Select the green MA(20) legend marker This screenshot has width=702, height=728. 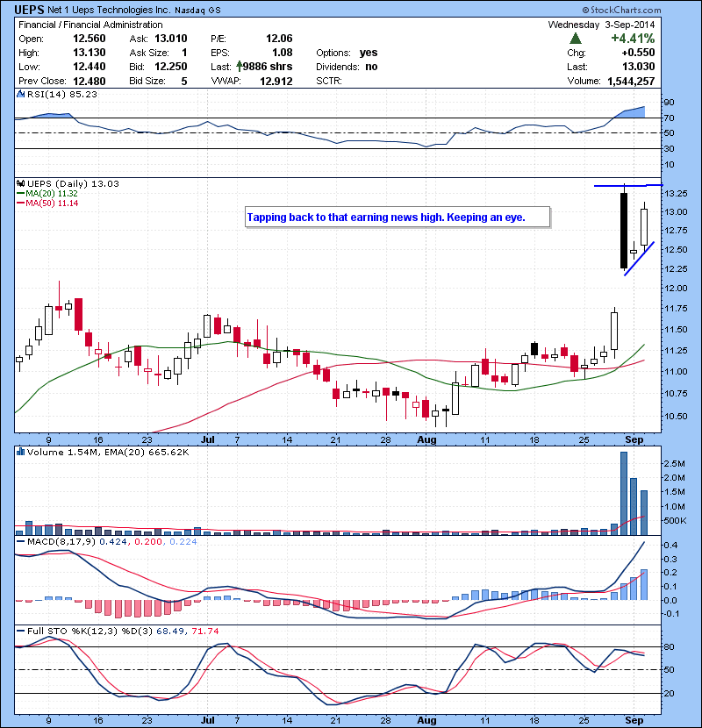20,194
